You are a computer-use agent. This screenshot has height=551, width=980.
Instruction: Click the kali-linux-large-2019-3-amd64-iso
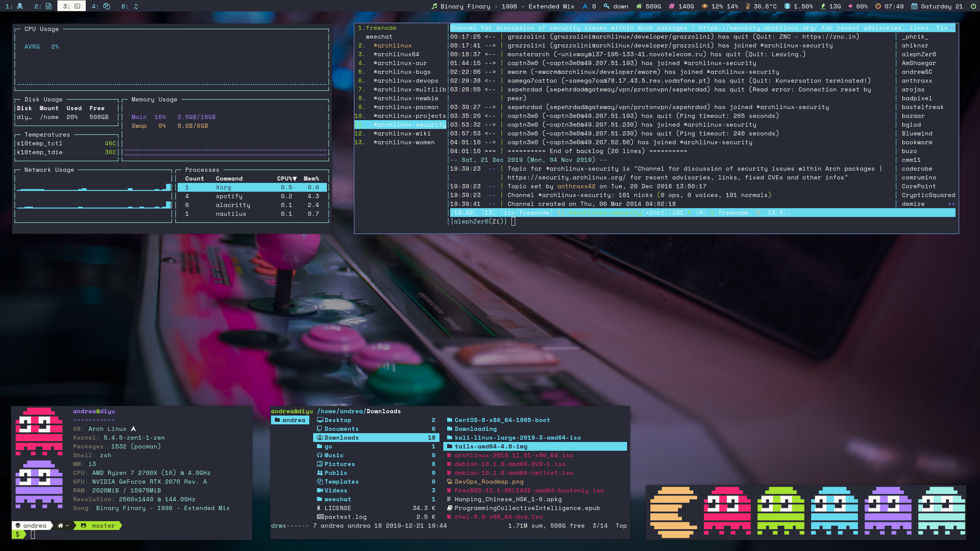[518, 437]
